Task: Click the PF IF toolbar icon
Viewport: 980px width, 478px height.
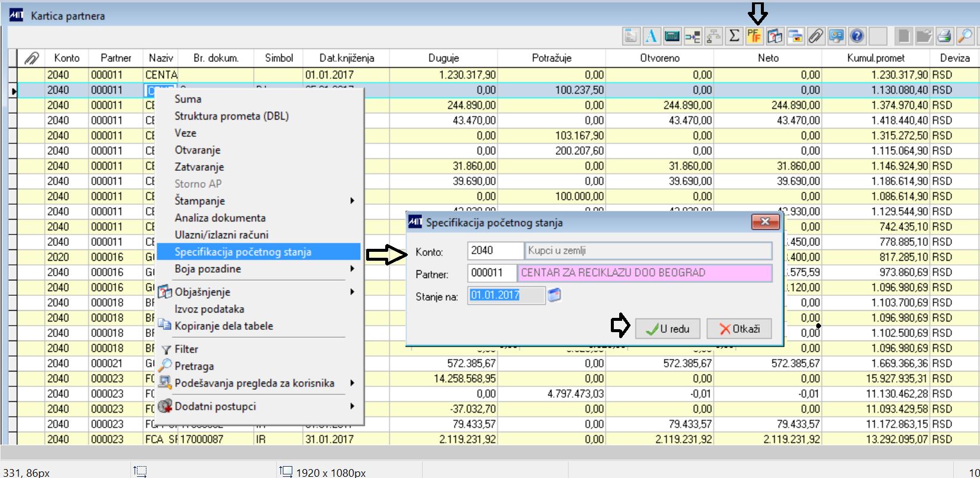Action: point(754,37)
